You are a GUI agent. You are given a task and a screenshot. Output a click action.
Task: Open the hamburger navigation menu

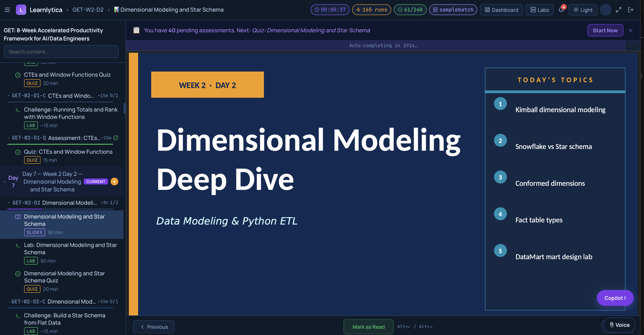coord(7,9)
